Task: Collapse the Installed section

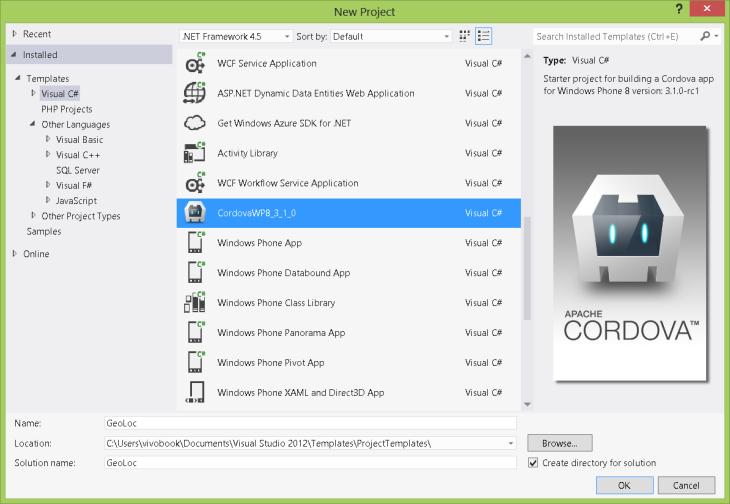Action: point(14,54)
